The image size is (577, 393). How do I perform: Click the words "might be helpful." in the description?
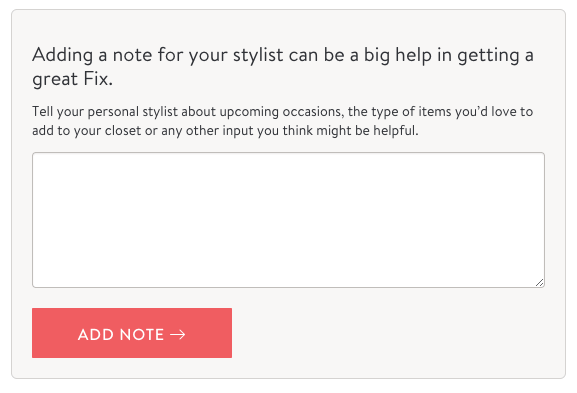click(367, 131)
